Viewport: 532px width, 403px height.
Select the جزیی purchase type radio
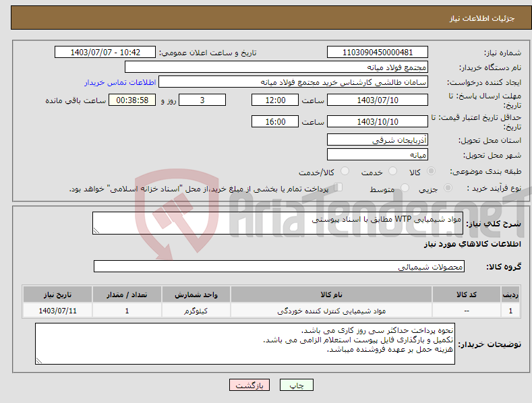(x=448, y=187)
